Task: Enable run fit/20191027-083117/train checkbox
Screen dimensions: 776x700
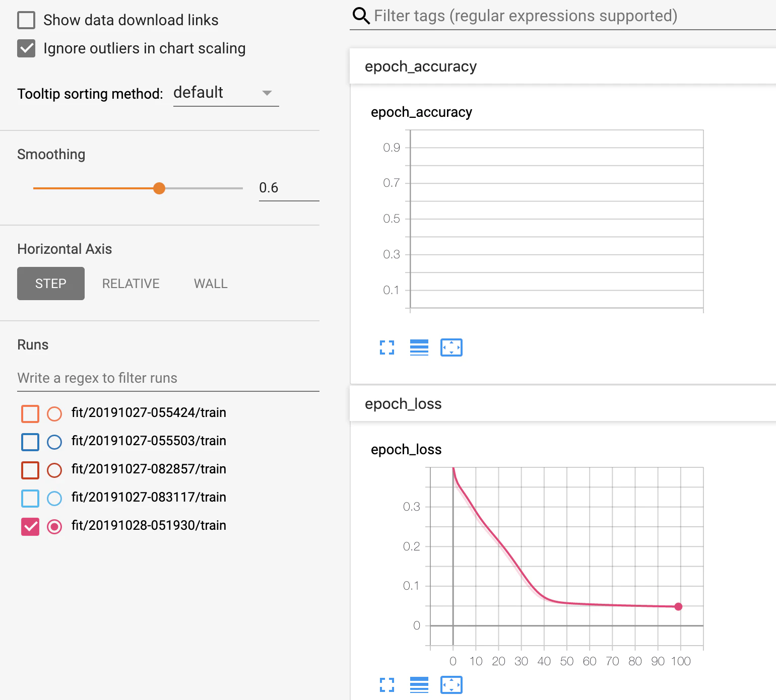Action: tap(30, 498)
